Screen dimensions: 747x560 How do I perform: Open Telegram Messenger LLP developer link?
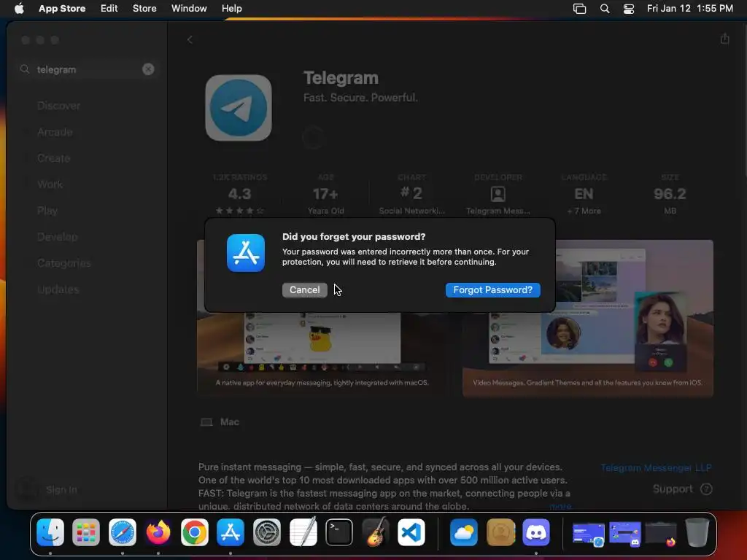(x=656, y=467)
